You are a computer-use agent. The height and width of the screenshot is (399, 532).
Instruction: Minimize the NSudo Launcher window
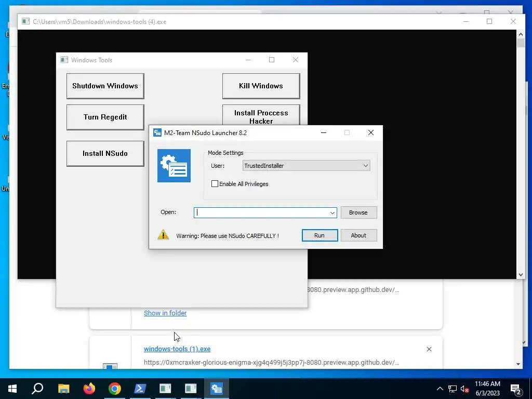point(324,132)
